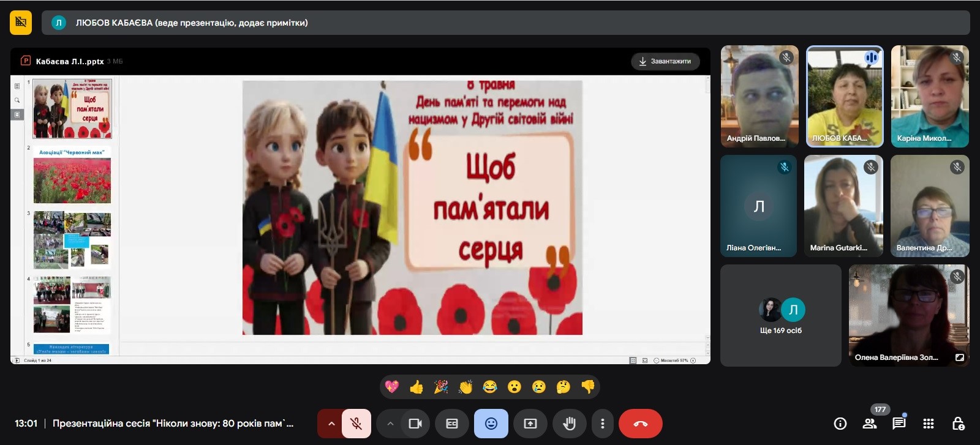The height and width of the screenshot is (445, 980).
Task: Send the clapping hands reaction
Action: coord(466,387)
